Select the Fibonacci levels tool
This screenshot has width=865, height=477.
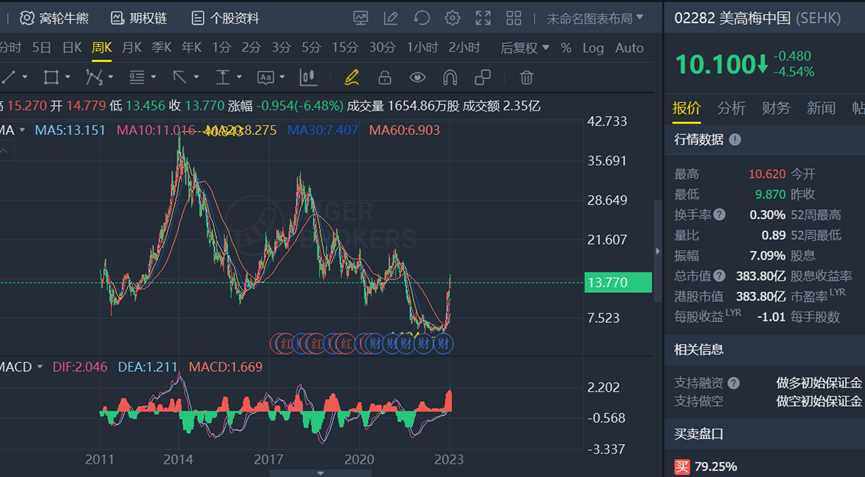pos(137,77)
